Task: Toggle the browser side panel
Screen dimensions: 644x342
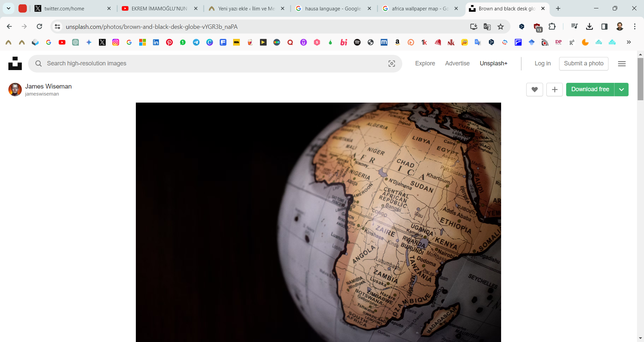Action: (604, 27)
